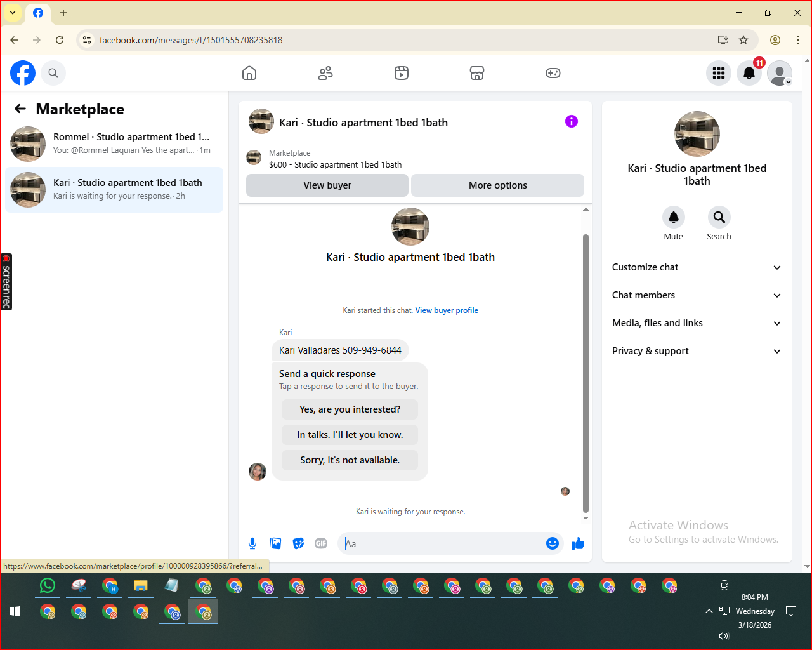Open File Explorer from the taskbar
The height and width of the screenshot is (650, 812).
[141, 585]
